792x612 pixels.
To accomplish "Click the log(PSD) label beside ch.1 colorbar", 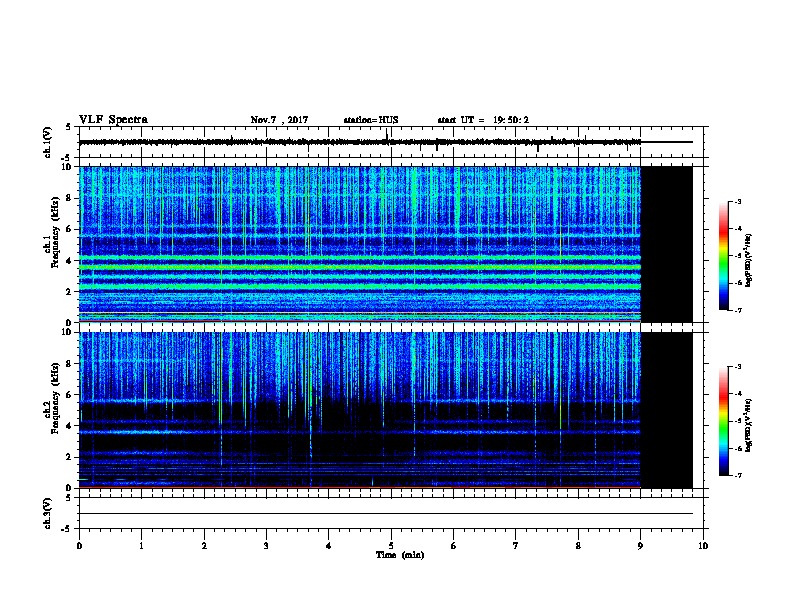I will [749, 260].
